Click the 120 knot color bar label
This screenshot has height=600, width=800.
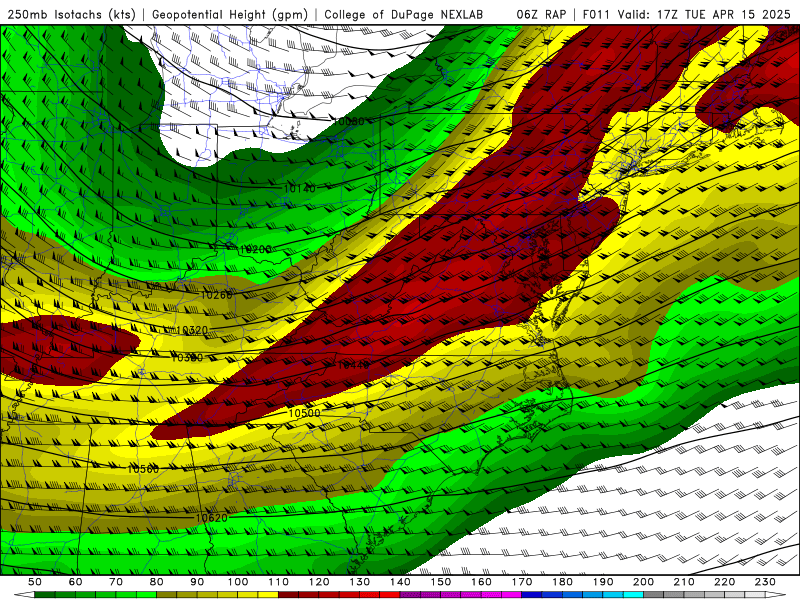coord(319,582)
